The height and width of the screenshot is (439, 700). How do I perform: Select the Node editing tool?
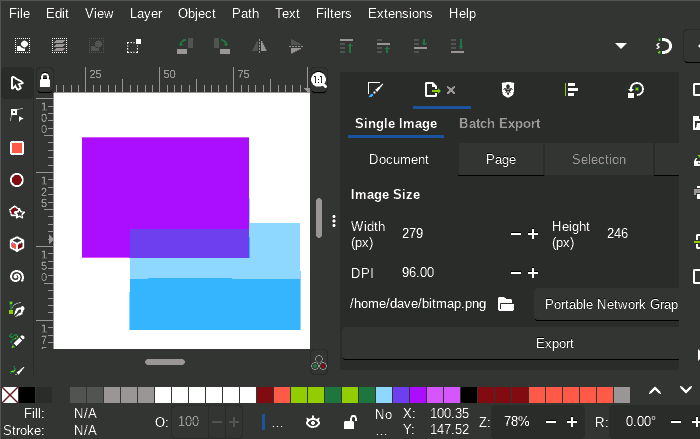tap(17, 115)
